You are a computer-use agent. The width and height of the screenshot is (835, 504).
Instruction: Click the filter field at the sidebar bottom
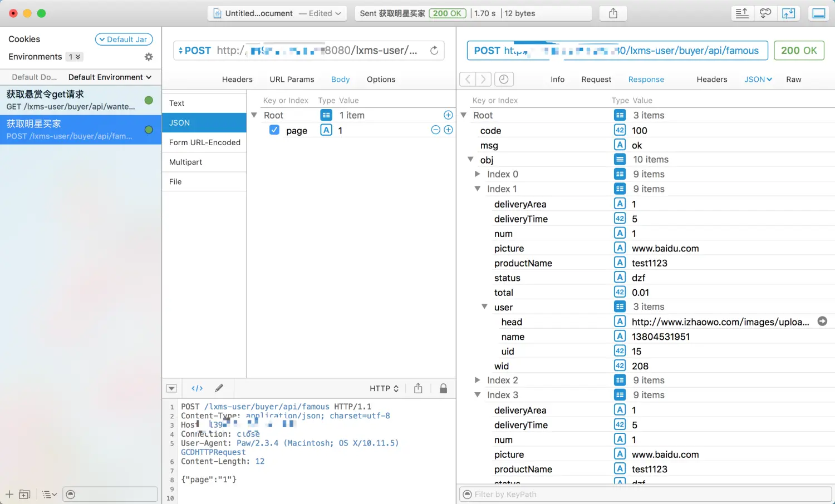[110, 494]
